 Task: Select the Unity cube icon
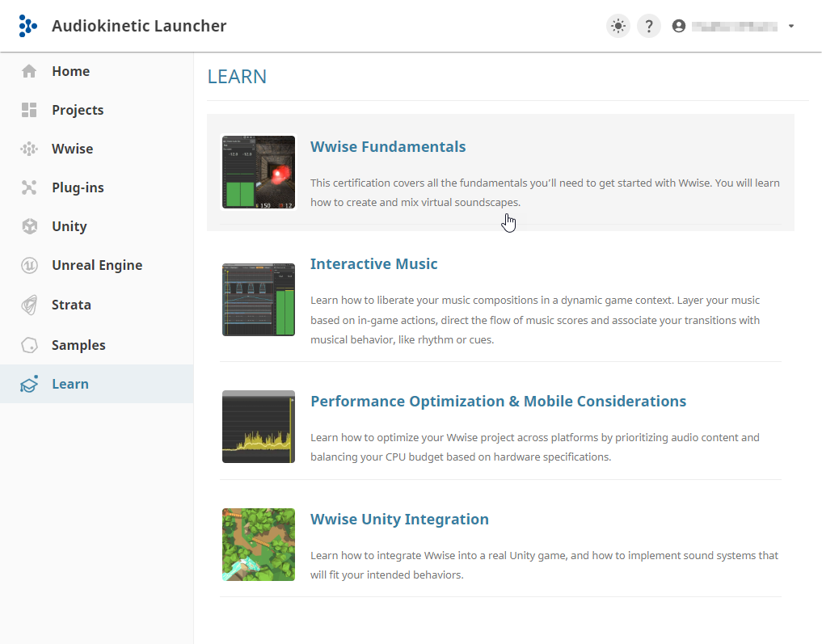(x=29, y=226)
